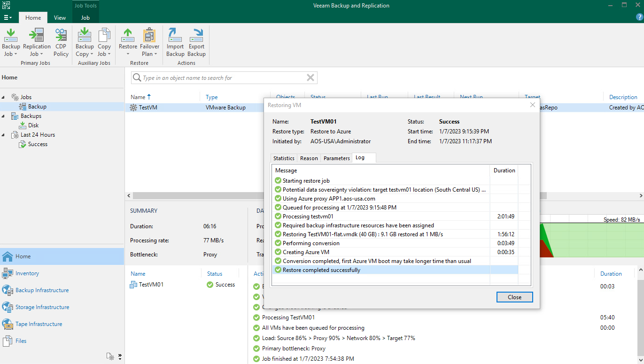Screen dimensions: 644x364
Task: Open the Inventory view
Action: (62, 273)
